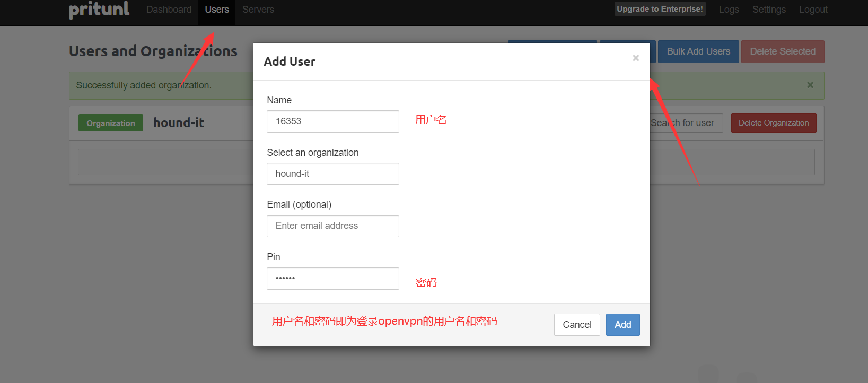Click the Search for user field

point(687,123)
